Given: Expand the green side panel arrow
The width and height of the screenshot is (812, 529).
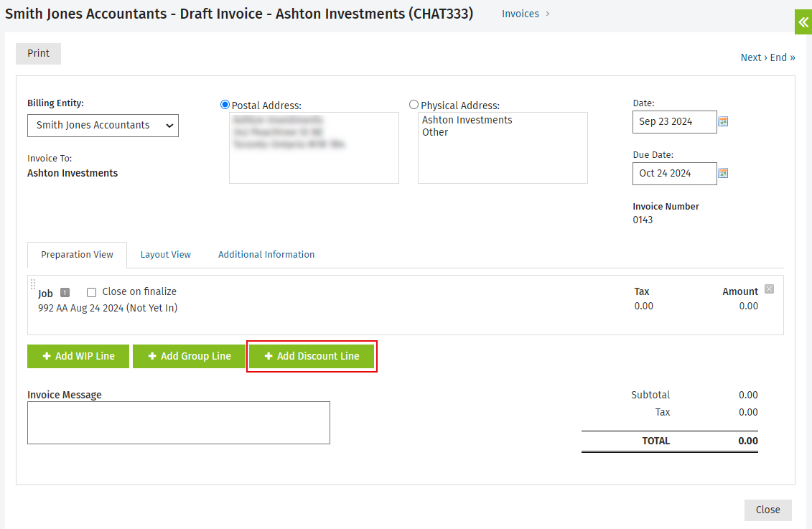Looking at the screenshot, I should [803, 22].
